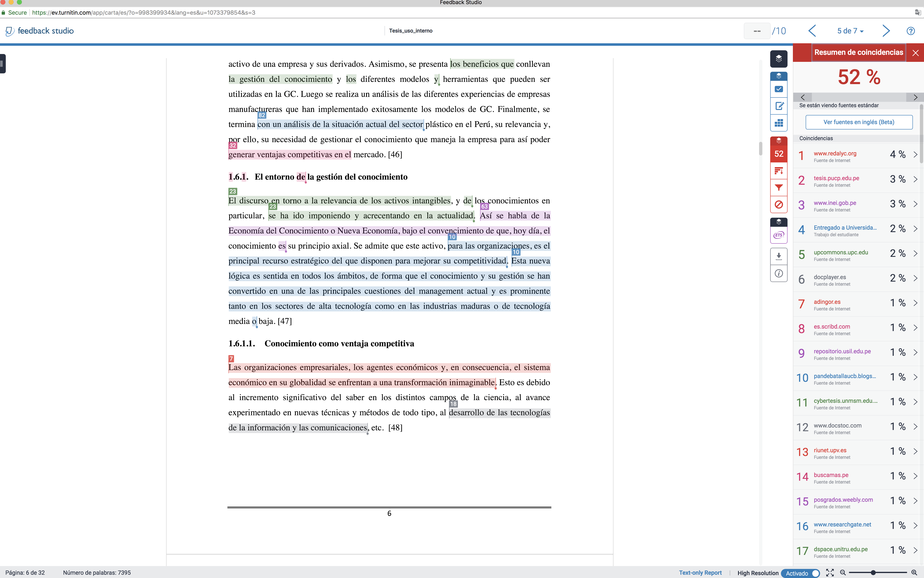This screenshot has width=924, height=578.
Task: Open the '5 de 7' paper dropdown
Action: (x=850, y=31)
